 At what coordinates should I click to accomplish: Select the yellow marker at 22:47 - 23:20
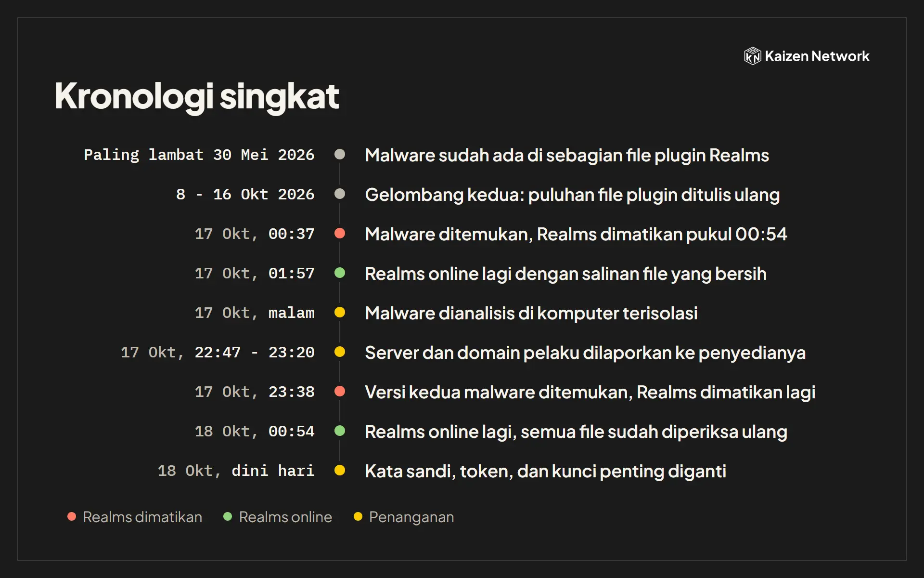click(340, 352)
